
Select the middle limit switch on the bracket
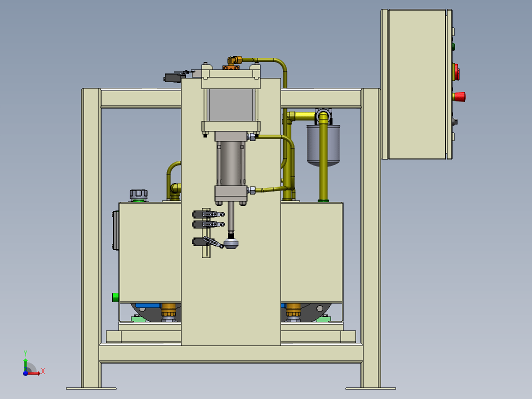point(208,224)
